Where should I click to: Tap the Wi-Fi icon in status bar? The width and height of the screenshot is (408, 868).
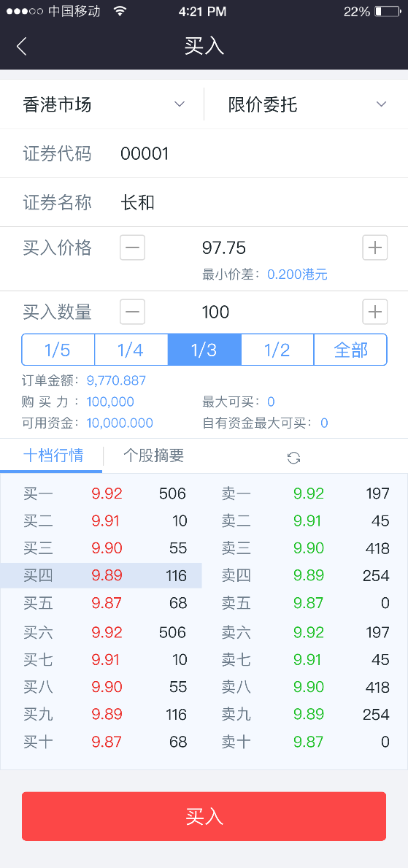tap(119, 11)
